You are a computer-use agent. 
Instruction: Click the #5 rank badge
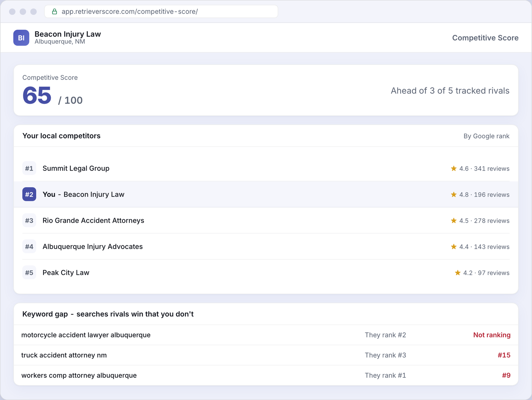29,273
